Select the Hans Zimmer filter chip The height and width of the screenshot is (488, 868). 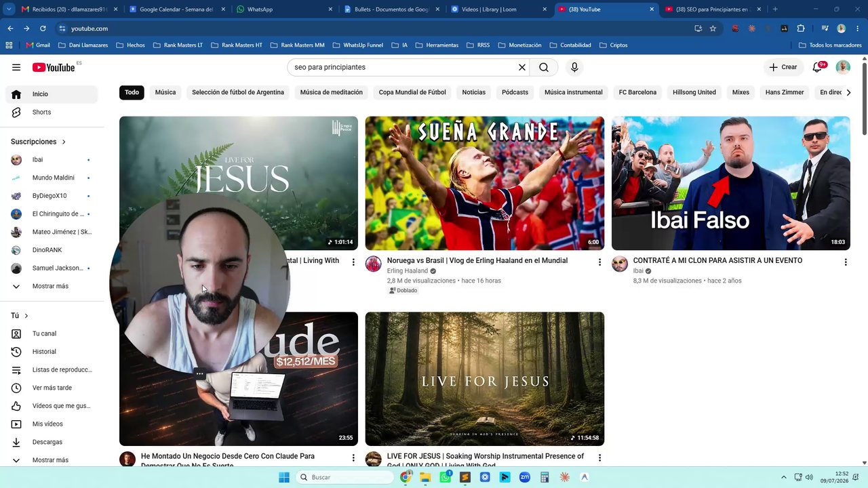pos(785,92)
